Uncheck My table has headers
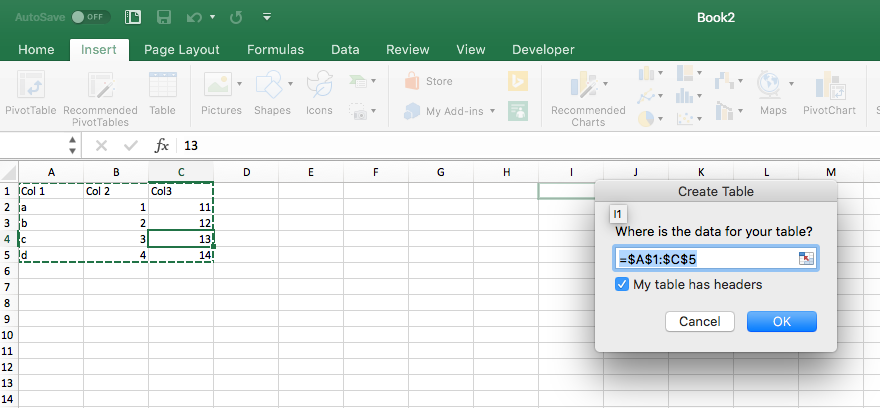Image resolution: width=880 pixels, height=408 pixels. (622, 285)
